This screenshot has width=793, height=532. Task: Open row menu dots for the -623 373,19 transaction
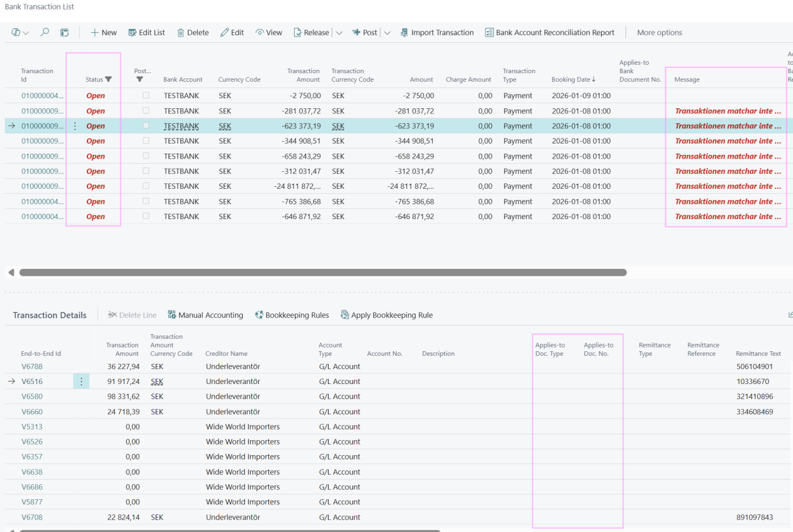(75, 126)
